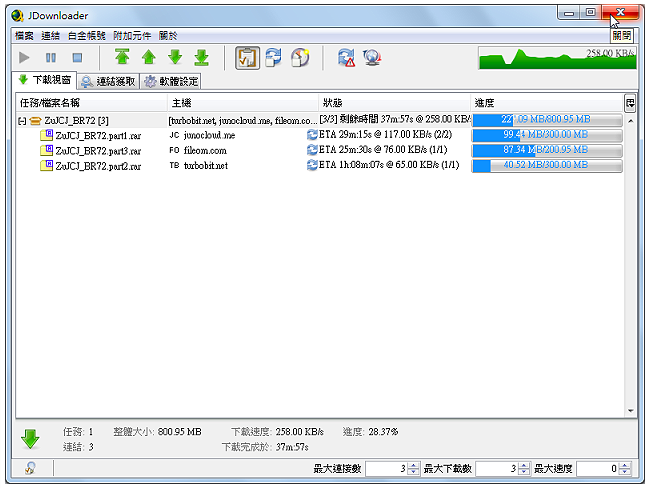Click the large green download arrow in summary panel
The height and width of the screenshot is (488, 650).
[x=30, y=439]
